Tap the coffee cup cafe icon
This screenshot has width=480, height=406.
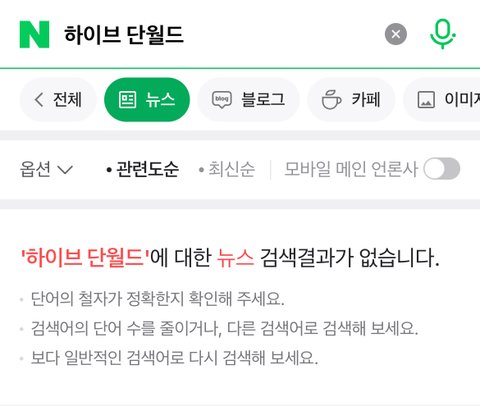pyautogui.click(x=331, y=100)
